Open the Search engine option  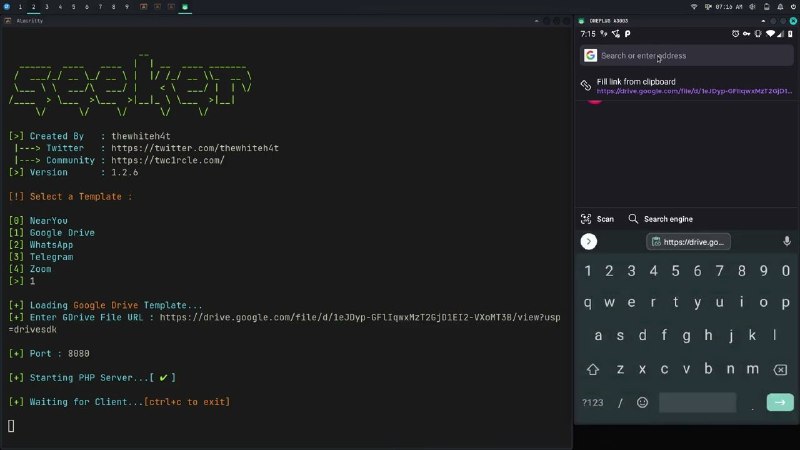pyautogui.click(x=660, y=219)
